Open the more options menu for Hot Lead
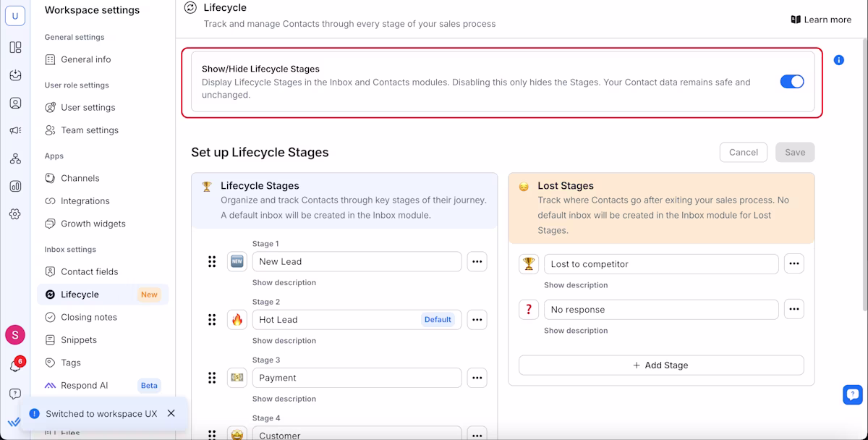This screenshot has width=868, height=440. [477, 319]
